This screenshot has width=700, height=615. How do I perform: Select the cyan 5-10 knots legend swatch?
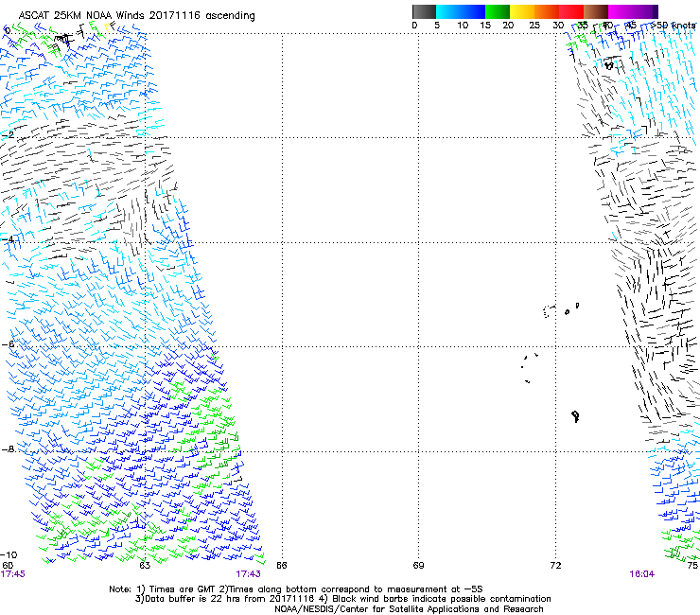tap(448, 11)
